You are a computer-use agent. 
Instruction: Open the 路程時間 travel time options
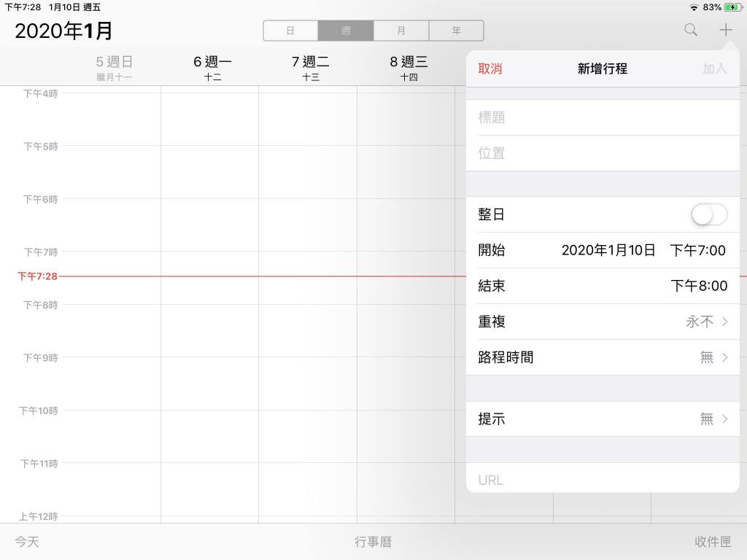point(603,357)
